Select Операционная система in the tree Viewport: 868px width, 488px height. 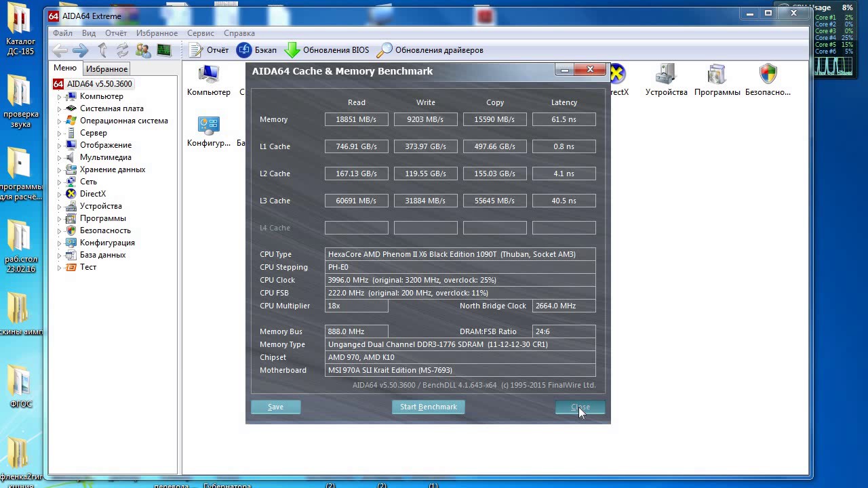[x=123, y=121]
